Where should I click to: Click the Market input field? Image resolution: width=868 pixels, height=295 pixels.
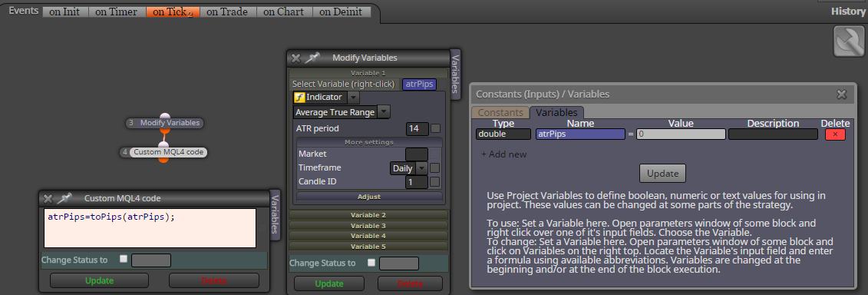tap(417, 154)
